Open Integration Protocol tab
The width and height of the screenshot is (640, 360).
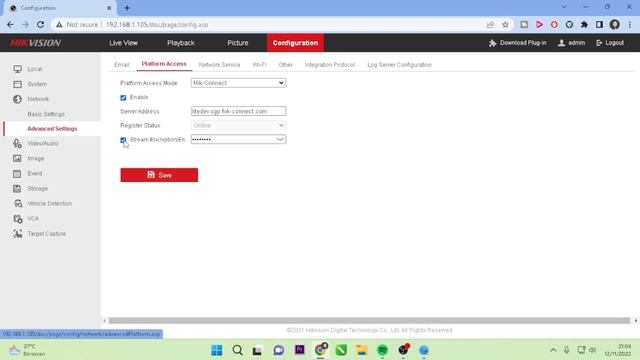point(330,64)
